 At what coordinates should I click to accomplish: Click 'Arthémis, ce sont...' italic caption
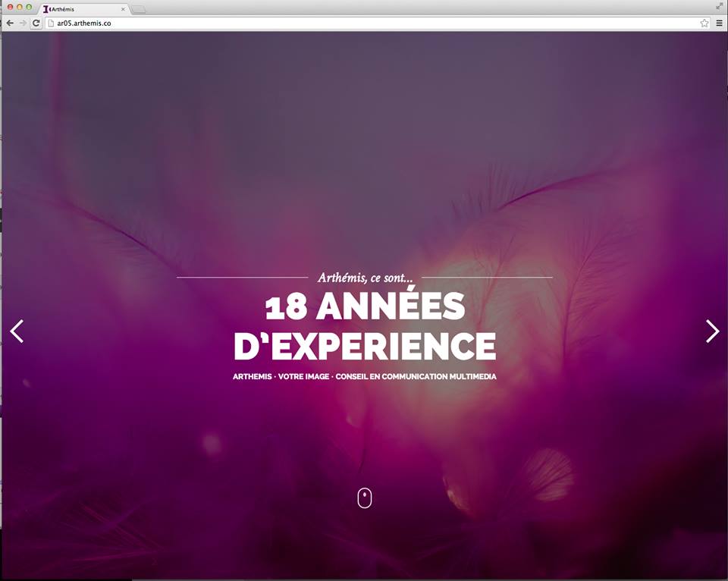tap(365, 278)
